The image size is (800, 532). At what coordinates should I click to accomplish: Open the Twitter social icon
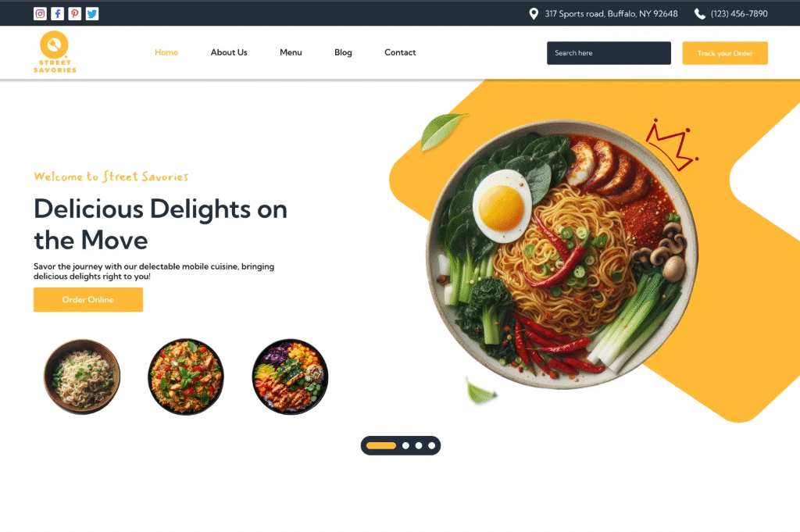click(92, 14)
